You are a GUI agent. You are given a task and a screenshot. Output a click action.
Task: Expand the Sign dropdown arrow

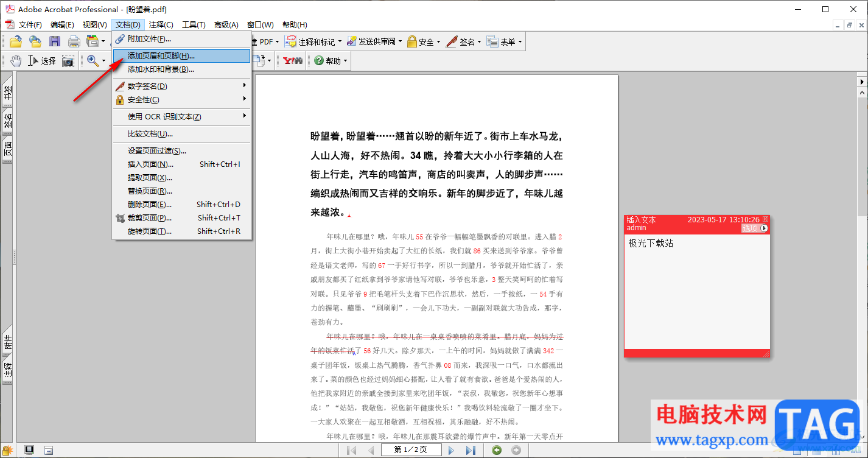pyautogui.click(x=479, y=41)
